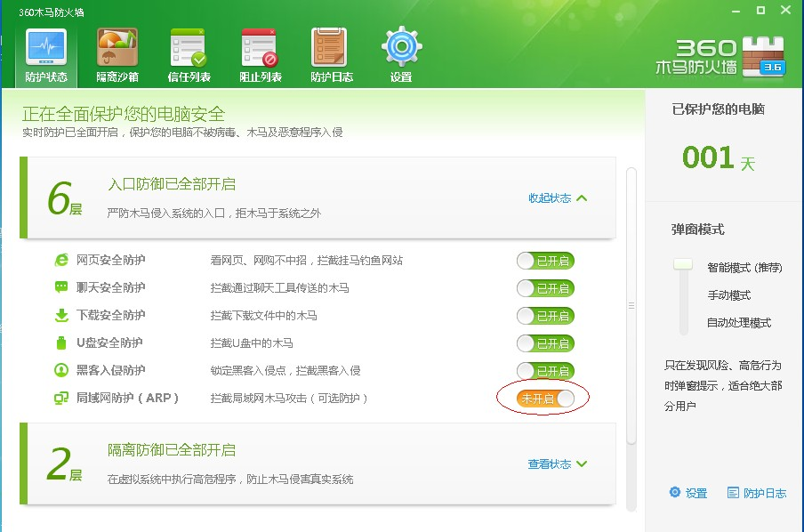Screen dimensions: 804x532
Task: Click the 下载安全防护 download arrow icon
Action: pyautogui.click(x=61, y=315)
